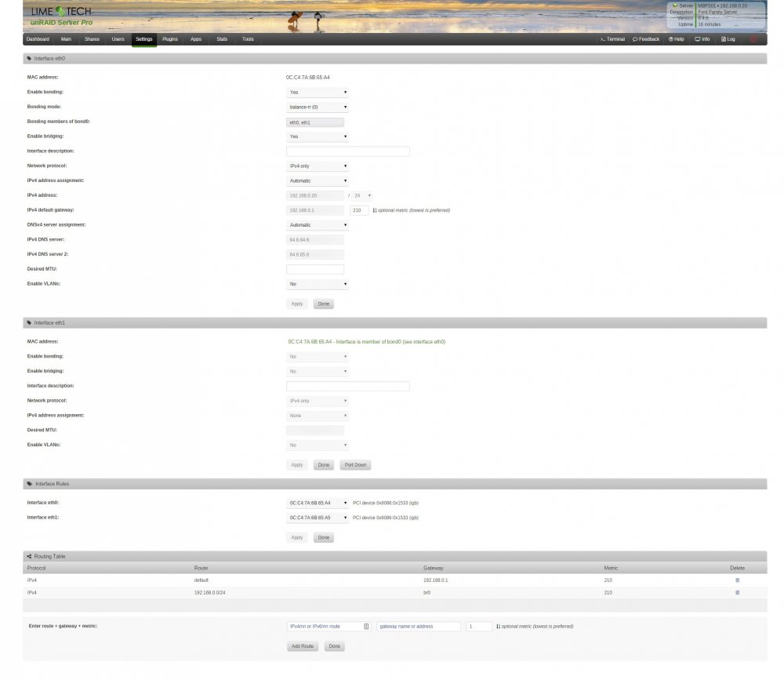Go to the Users tab
Screen dimensions: 784x680
(x=118, y=39)
